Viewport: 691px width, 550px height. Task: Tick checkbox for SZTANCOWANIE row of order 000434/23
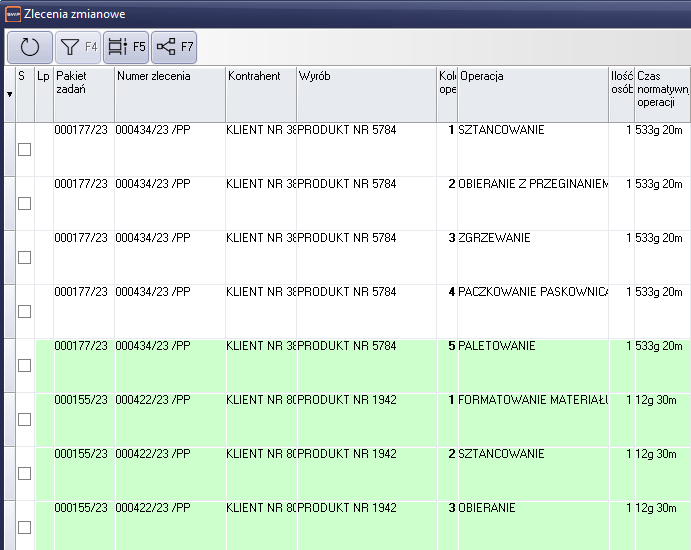point(25,150)
